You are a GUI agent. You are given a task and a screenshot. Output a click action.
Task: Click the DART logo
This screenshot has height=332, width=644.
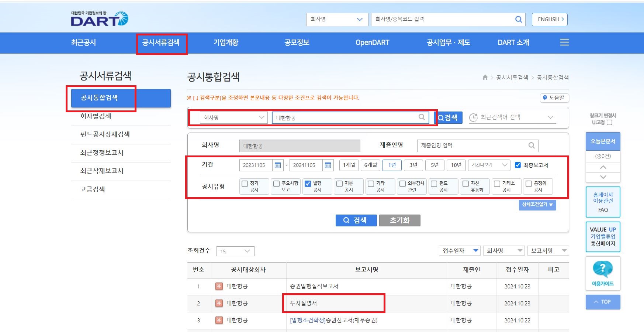pos(100,19)
